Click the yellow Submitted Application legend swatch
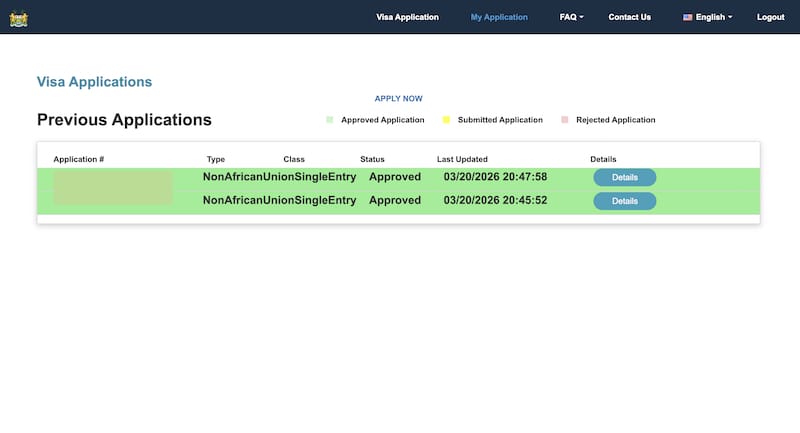 (x=446, y=120)
